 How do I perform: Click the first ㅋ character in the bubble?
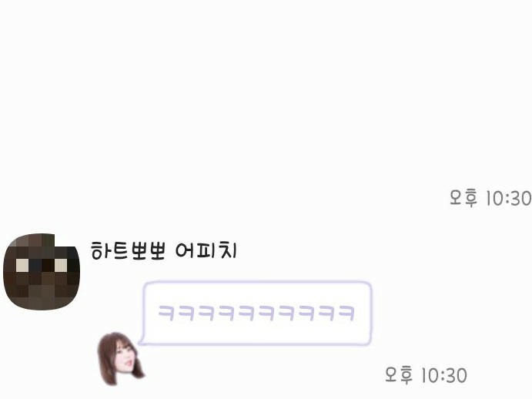pyautogui.click(x=166, y=313)
